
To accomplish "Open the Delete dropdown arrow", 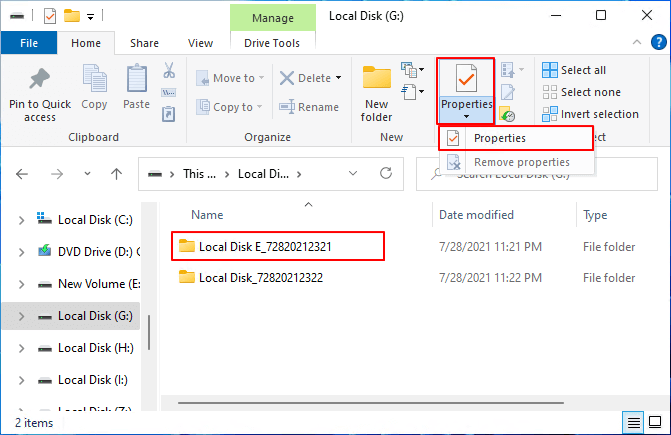I will (x=338, y=78).
